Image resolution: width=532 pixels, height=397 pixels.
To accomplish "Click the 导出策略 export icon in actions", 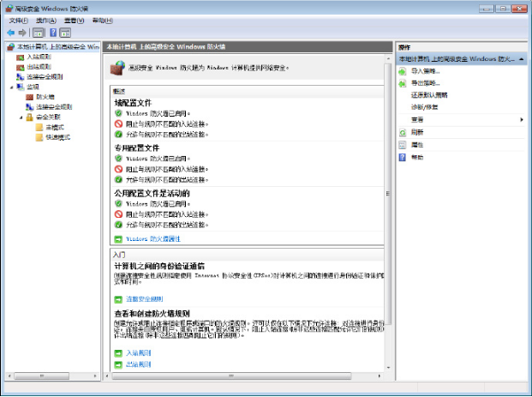I will tap(403, 83).
